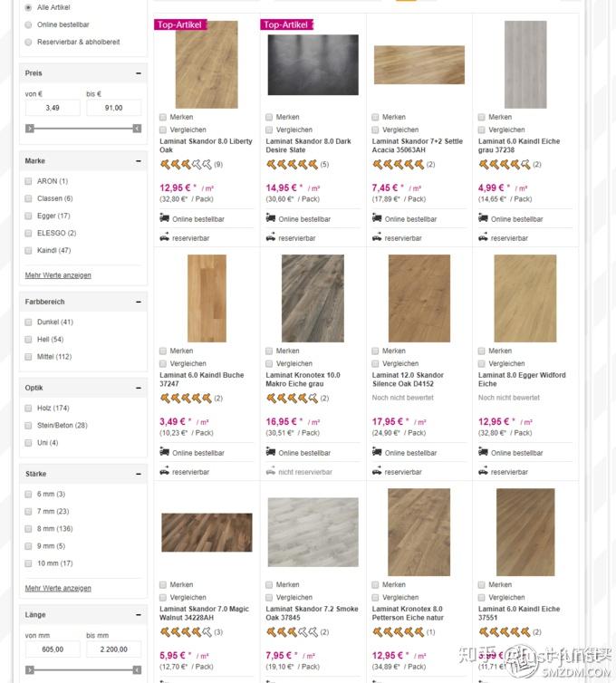Click truck icon for Kronotex Makro Eiche grau
Screen dimensions: 616x683
coord(271,452)
